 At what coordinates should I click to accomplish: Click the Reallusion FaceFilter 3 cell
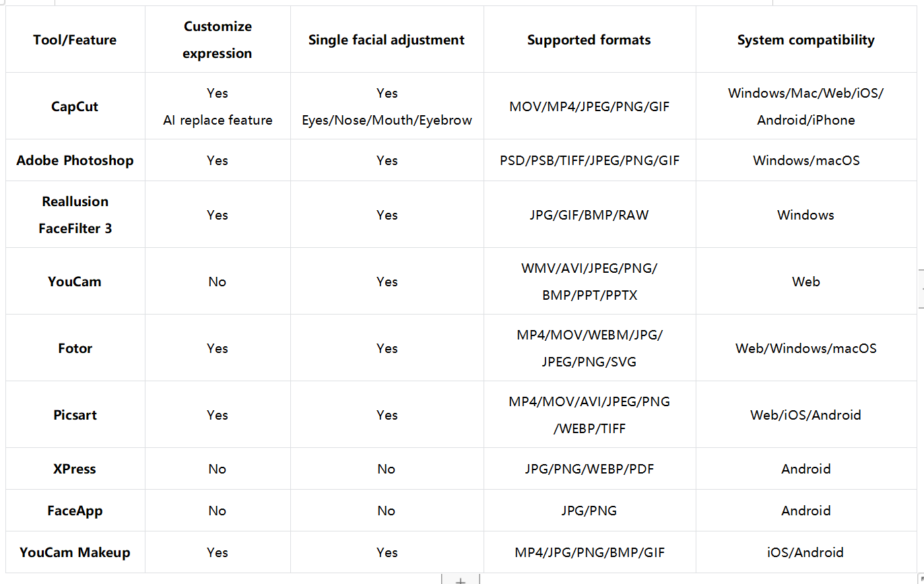pos(75,215)
